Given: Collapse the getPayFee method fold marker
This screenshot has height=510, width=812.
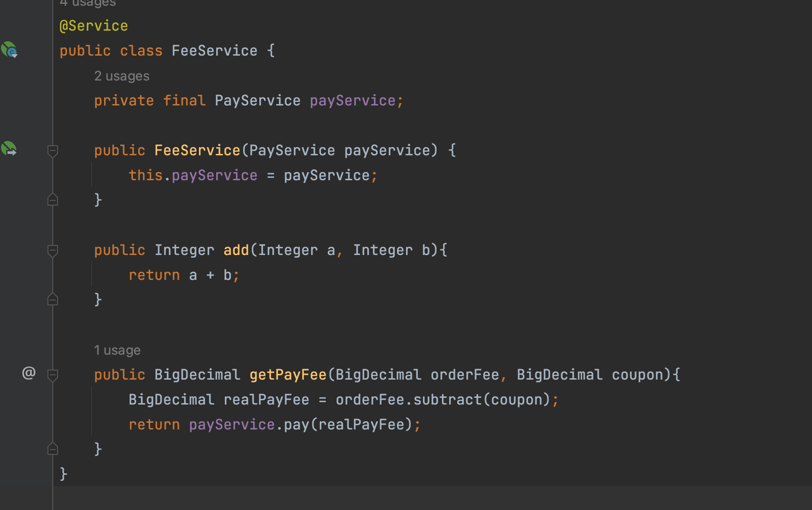Looking at the screenshot, I should pos(53,375).
